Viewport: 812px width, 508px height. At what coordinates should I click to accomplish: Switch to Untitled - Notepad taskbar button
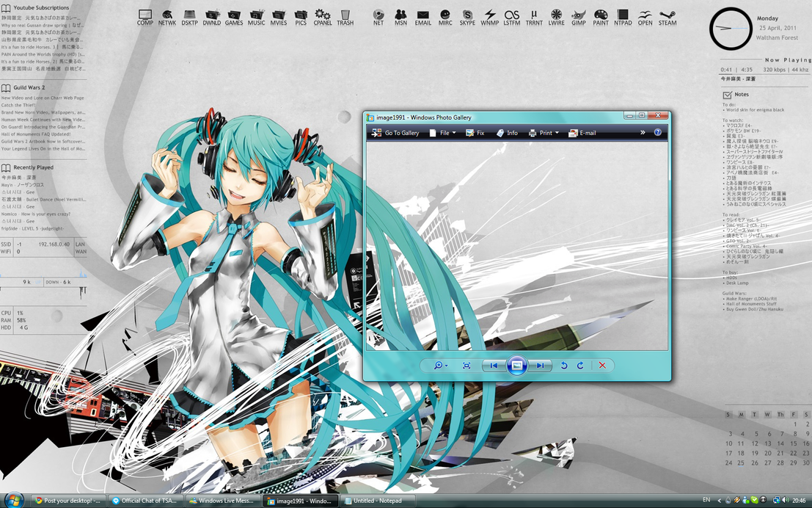(377, 501)
